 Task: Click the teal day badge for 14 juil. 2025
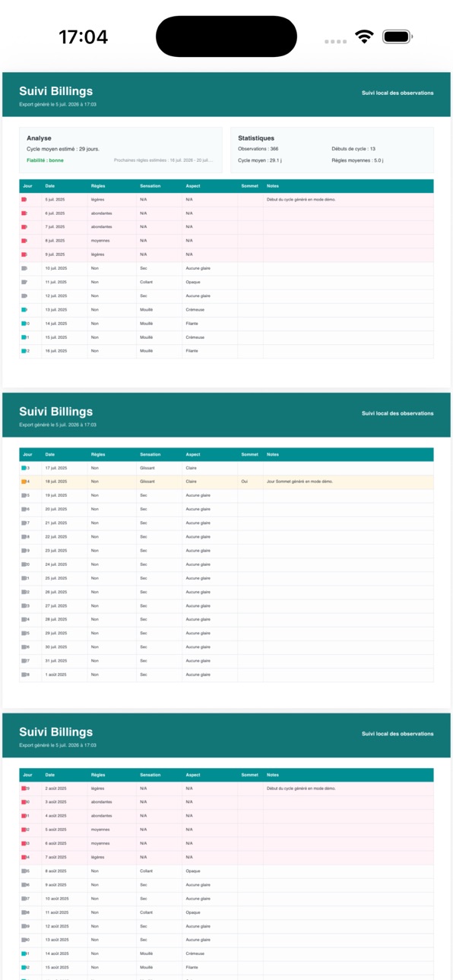point(25,324)
